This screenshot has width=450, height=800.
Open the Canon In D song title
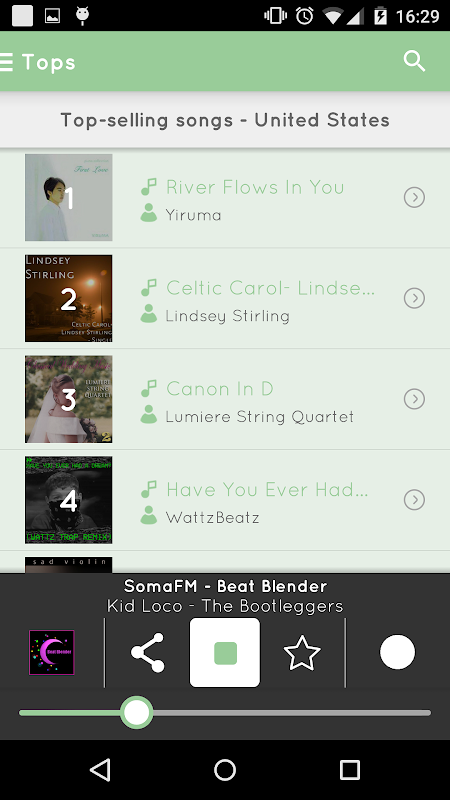220,389
